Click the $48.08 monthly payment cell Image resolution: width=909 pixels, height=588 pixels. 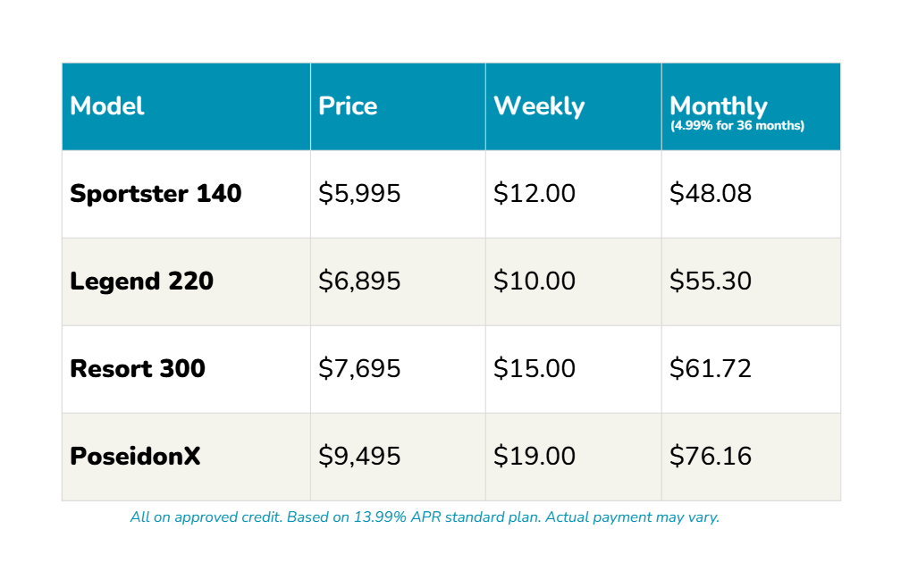[711, 194]
